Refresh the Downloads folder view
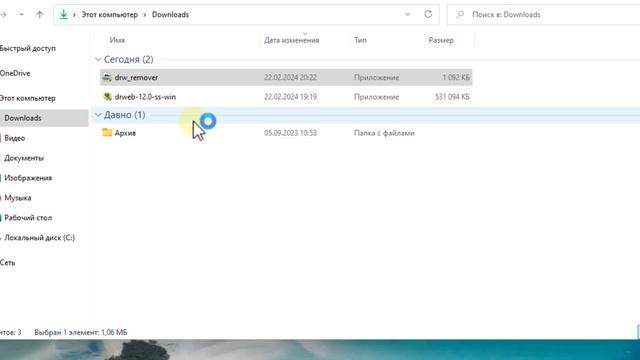This screenshot has width=640, height=360. [428, 14]
